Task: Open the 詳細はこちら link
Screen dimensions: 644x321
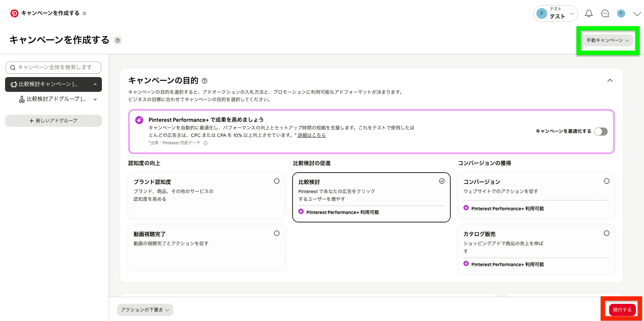Action: (x=312, y=135)
